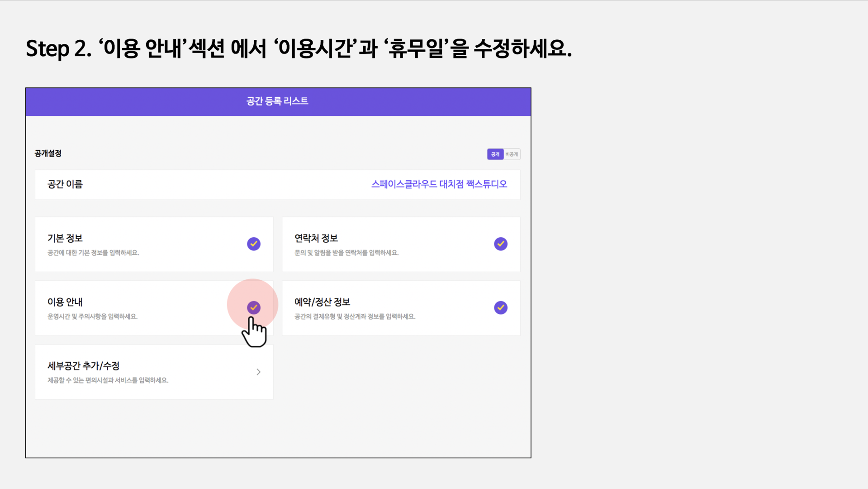Click text 문의 및 알림을 받을 연락처를 입력하세요.
The image size is (868, 489).
tap(346, 253)
